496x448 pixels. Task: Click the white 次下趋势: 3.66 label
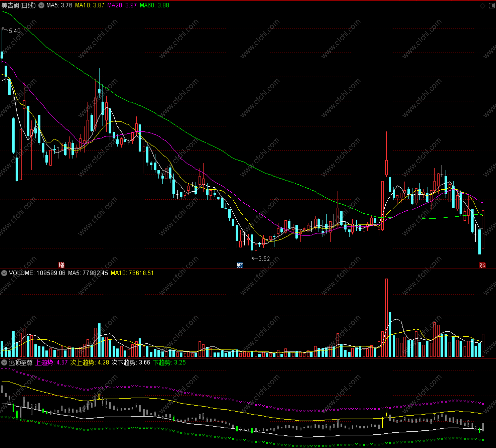[131, 362]
